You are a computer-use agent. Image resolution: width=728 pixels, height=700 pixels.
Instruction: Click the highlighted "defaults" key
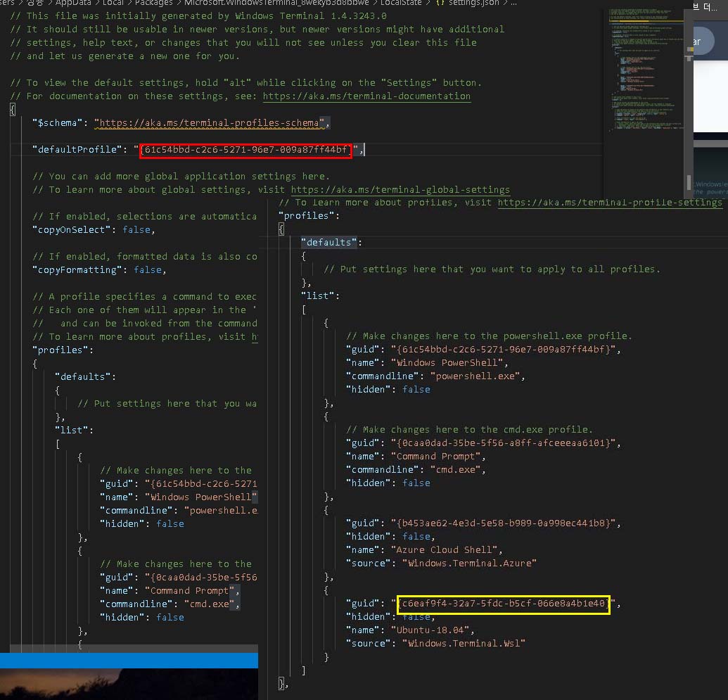[328, 243]
